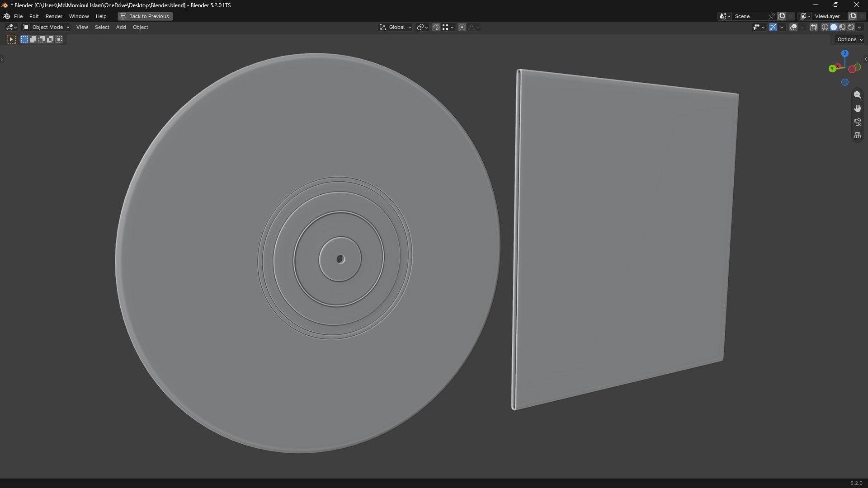The height and width of the screenshot is (488, 868).
Task: Switch to Rendered viewport shading
Action: [x=851, y=28]
